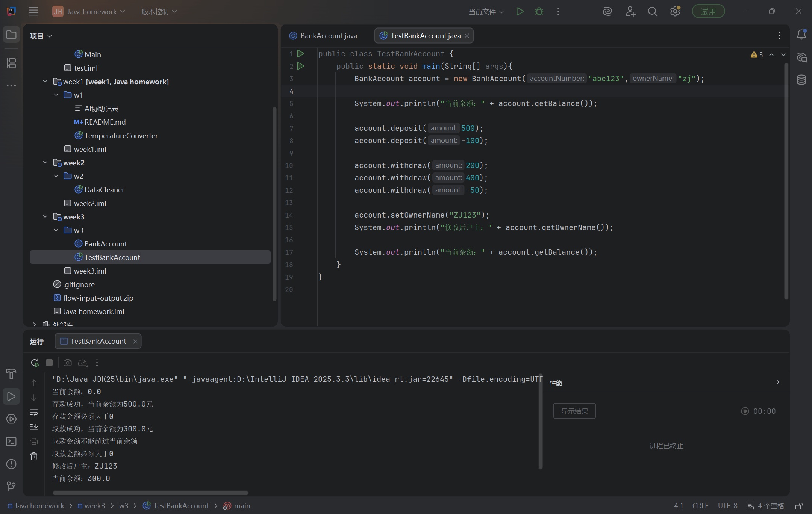
Task: Open the Build hammer tool window
Action: tap(11, 374)
